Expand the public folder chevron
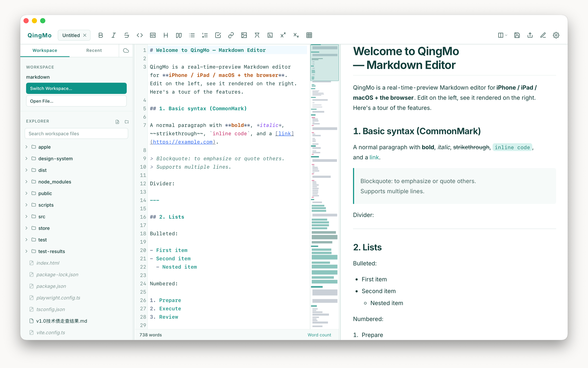 point(27,193)
